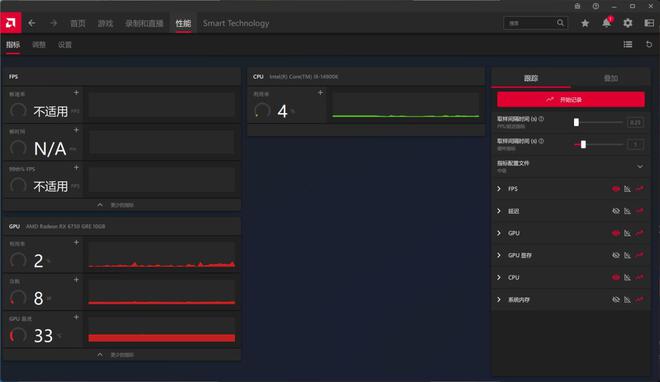Click the help question-mark icon in title bar
Screen dimensions: 660x382
click(596, 6)
